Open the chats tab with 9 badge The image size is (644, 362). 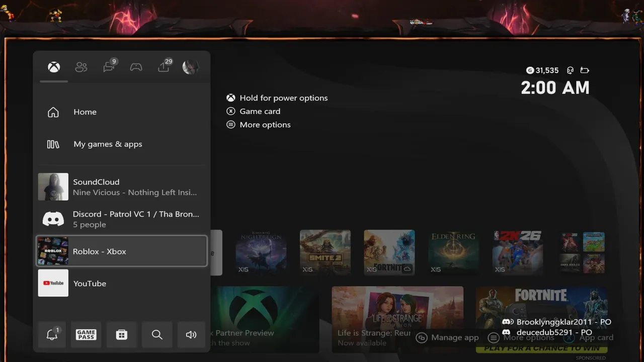click(x=109, y=66)
